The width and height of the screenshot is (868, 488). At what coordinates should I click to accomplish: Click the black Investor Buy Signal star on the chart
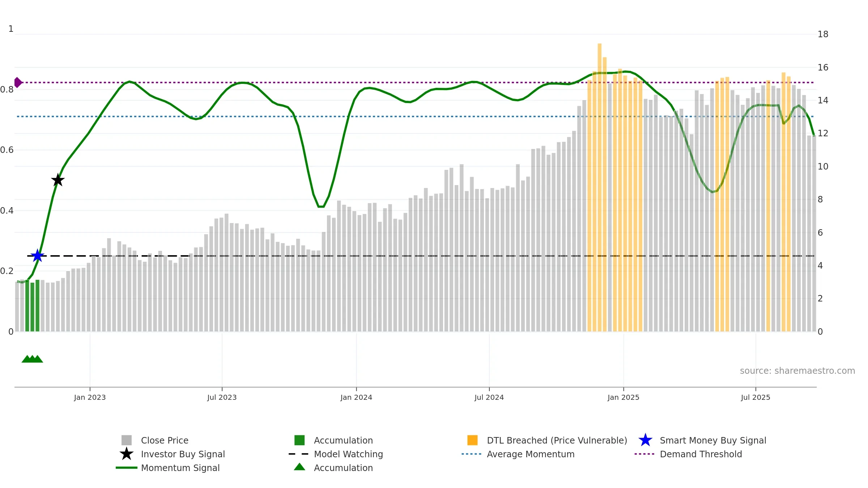(x=58, y=180)
